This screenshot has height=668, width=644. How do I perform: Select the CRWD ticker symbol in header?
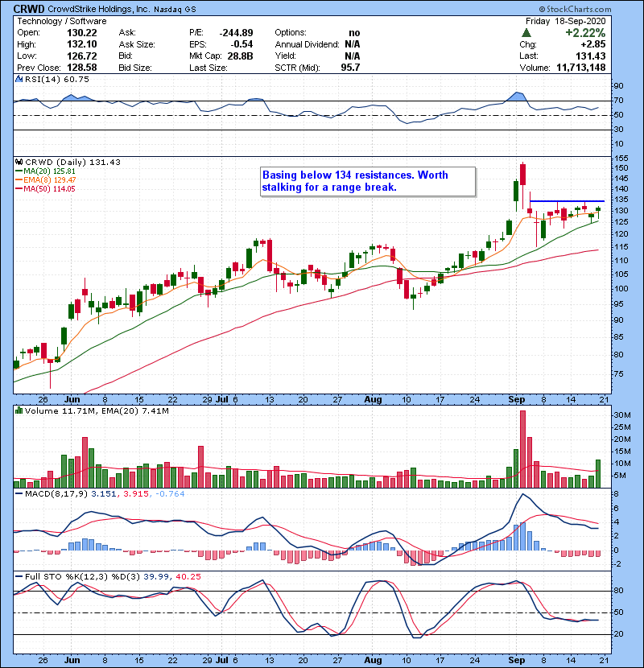pos(28,9)
